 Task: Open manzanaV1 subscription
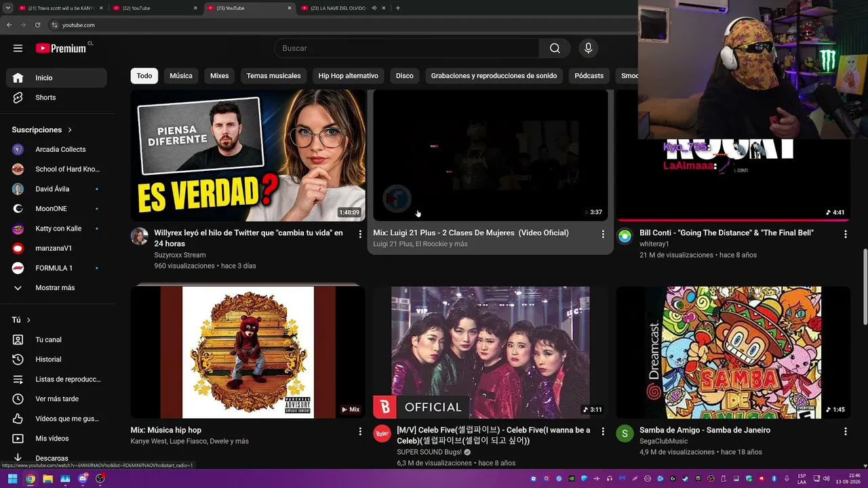pyautogui.click(x=56, y=248)
